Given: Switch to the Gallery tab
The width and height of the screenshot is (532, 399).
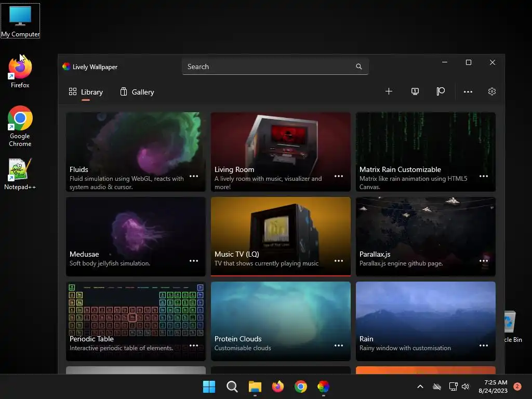Looking at the screenshot, I should coord(137,92).
